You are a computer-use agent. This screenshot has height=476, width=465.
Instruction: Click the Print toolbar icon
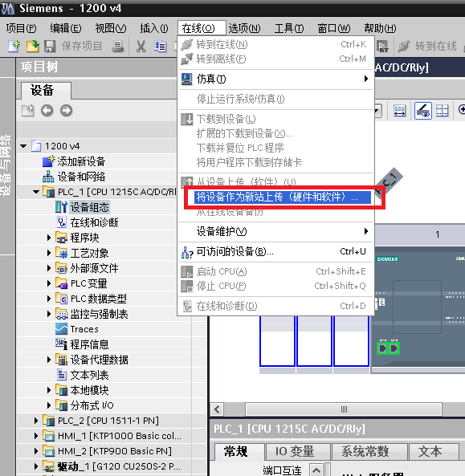(x=117, y=46)
